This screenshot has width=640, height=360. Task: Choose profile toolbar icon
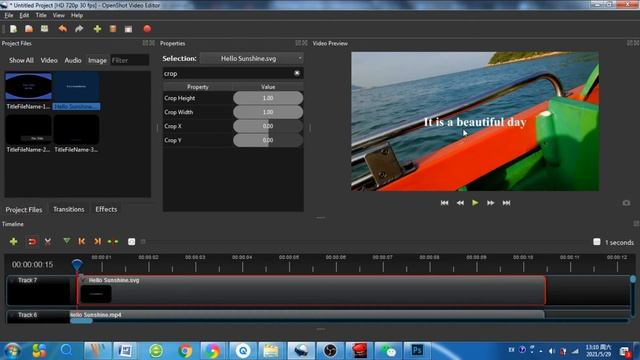click(x=113, y=29)
